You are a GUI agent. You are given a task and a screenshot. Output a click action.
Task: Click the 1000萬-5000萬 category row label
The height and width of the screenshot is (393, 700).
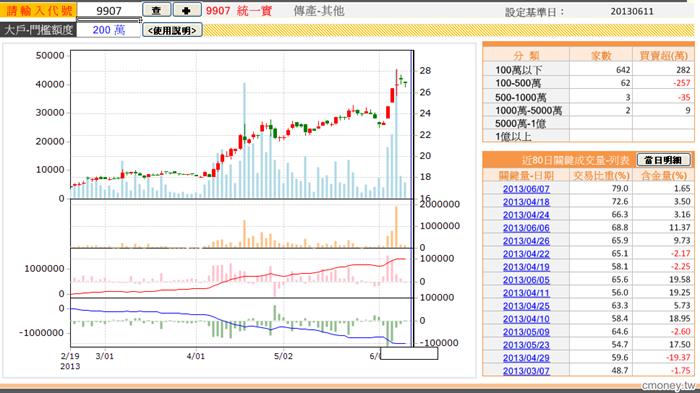[528, 110]
